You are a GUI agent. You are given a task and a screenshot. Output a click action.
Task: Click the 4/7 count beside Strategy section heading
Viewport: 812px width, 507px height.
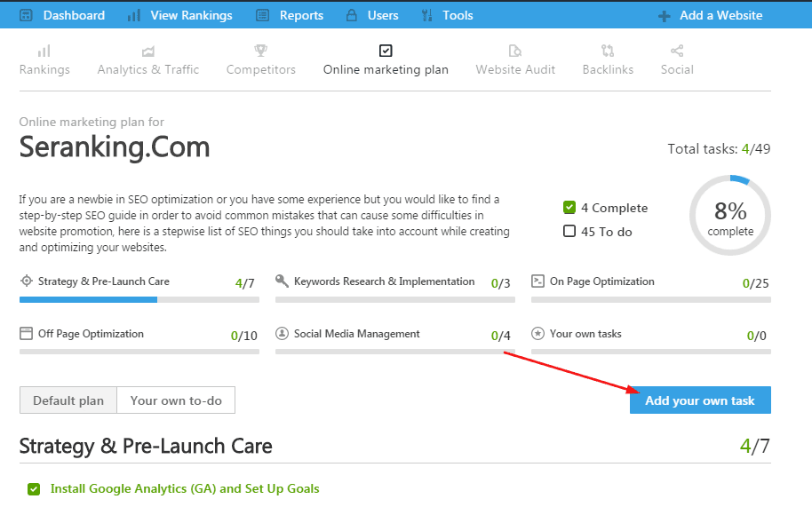coord(754,446)
